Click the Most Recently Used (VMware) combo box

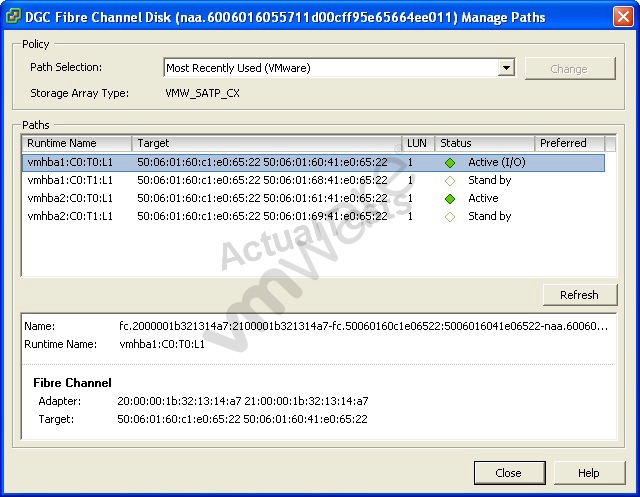[x=339, y=68]
